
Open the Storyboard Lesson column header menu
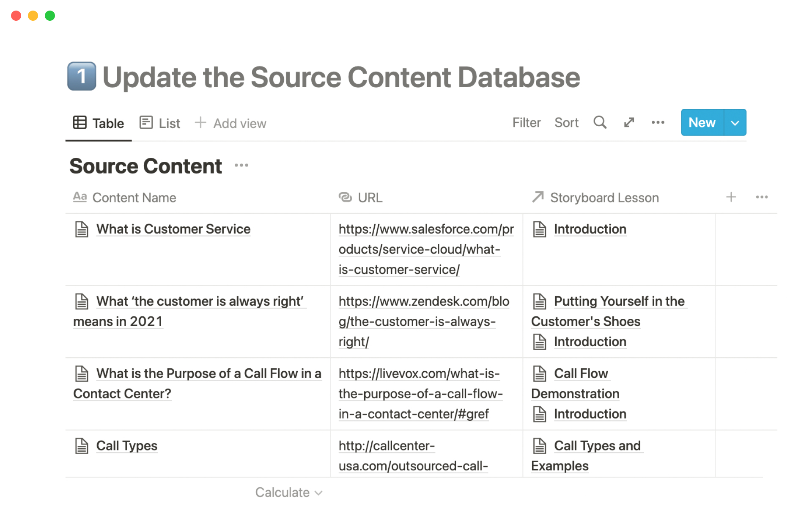[x=604, y=198]
